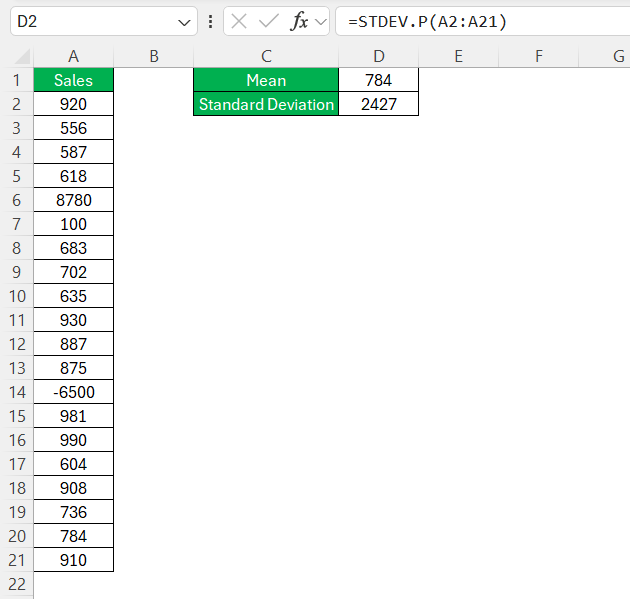Select the 784 cell in row 20
Screen dimensions: 630x599
(74, 536)
